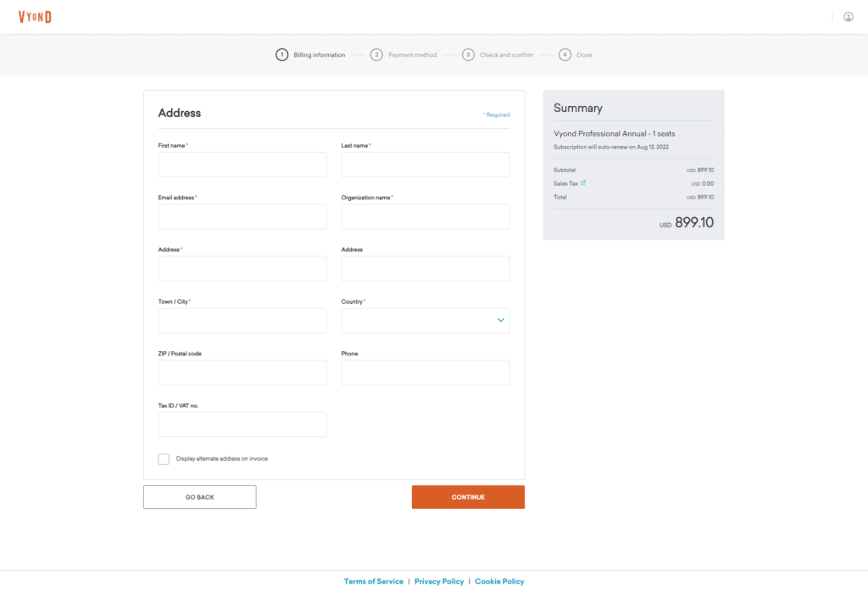Screen dimensions: 868x593
Task: Select step 1 Billing information
Action: (310, 55)
